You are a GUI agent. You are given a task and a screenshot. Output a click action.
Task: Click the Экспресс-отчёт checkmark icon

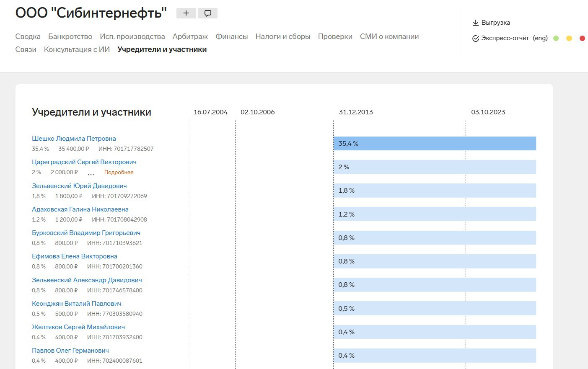pos(476,39)
